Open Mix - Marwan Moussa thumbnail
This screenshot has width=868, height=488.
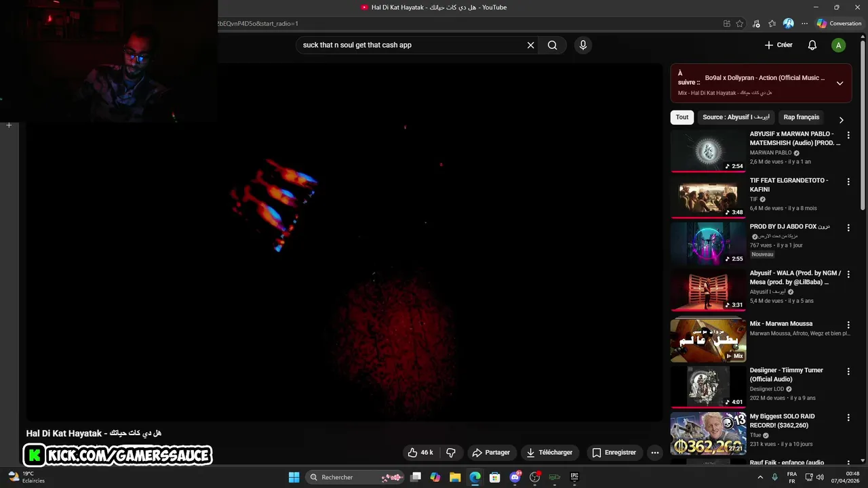coord(708,340)
